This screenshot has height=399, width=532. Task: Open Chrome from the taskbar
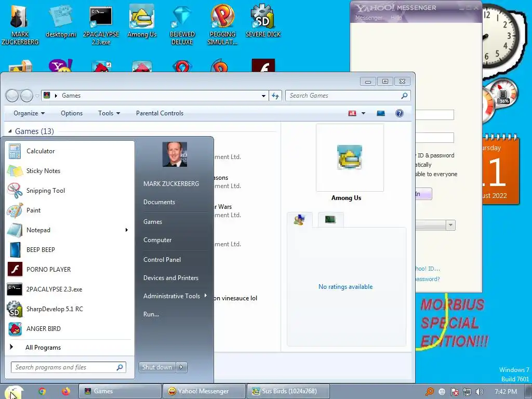coord(42,392)
